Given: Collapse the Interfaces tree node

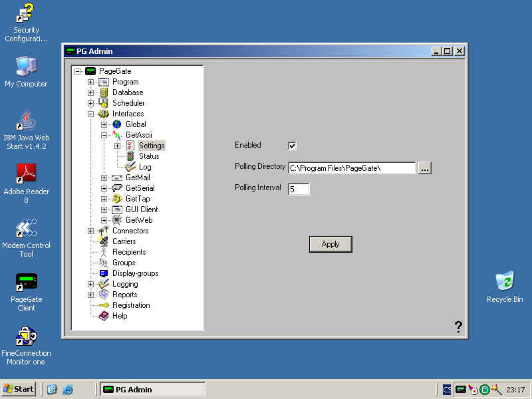Looking at the screenshot, I should click(x=90, y=114).
